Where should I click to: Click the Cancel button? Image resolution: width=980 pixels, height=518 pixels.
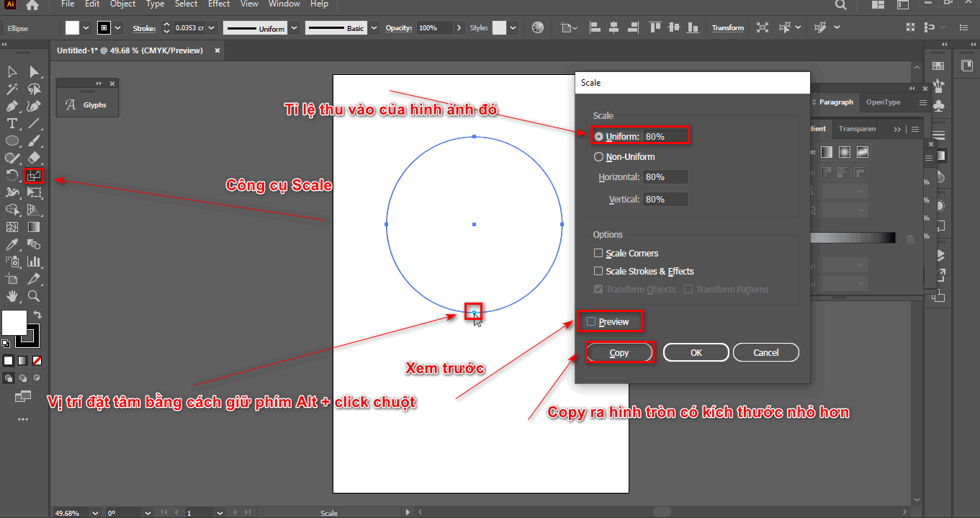[x=765, y=352]
